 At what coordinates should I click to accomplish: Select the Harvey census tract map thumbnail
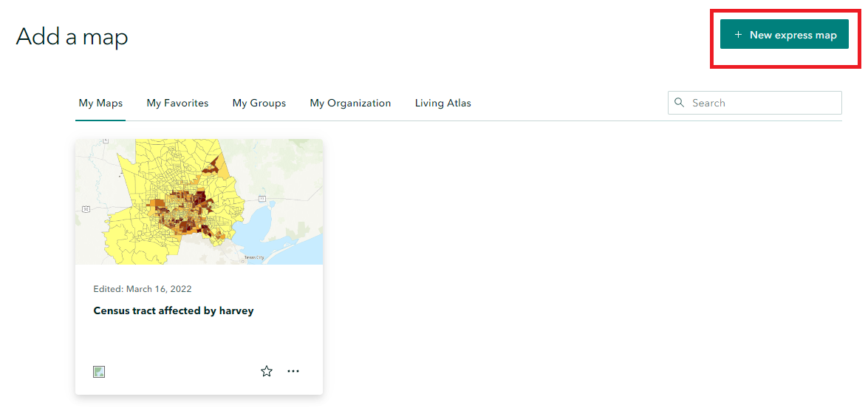(199, 202)
